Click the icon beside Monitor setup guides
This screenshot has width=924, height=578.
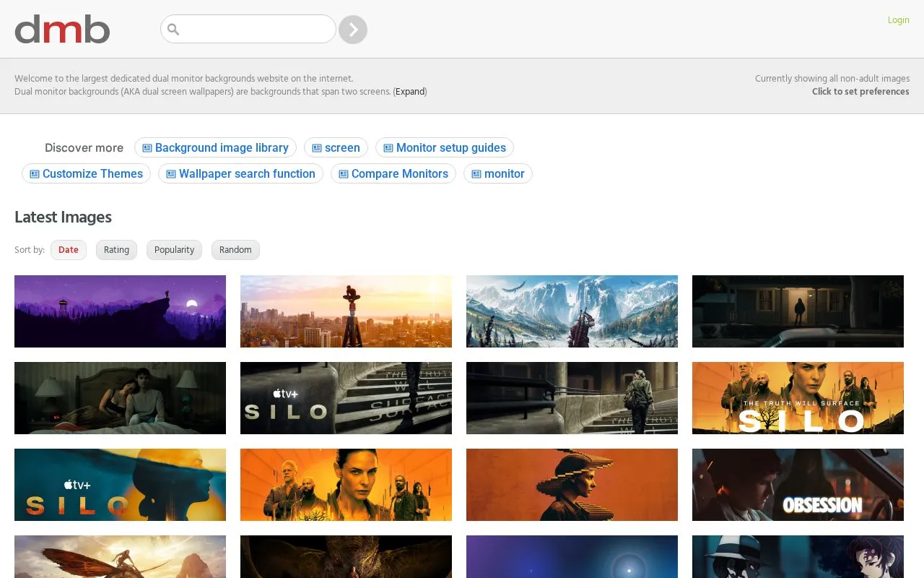(x=388, y=148)
